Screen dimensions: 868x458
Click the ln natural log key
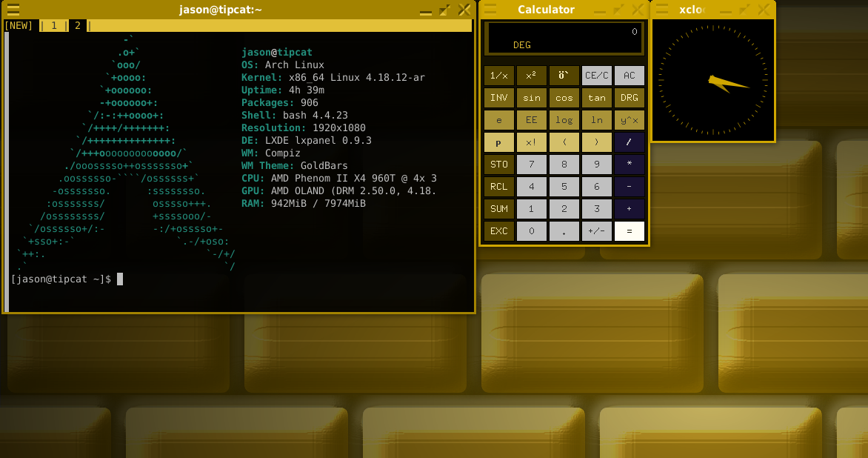pos(597,119)
